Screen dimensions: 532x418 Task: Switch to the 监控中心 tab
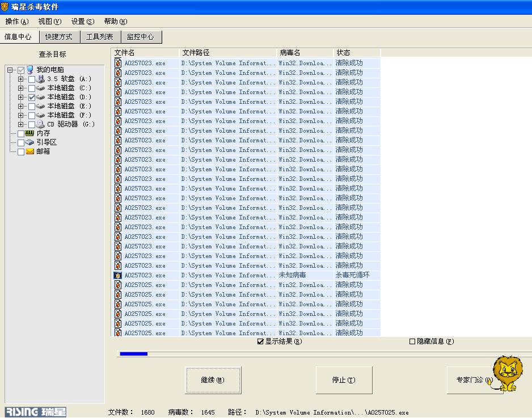141,37
